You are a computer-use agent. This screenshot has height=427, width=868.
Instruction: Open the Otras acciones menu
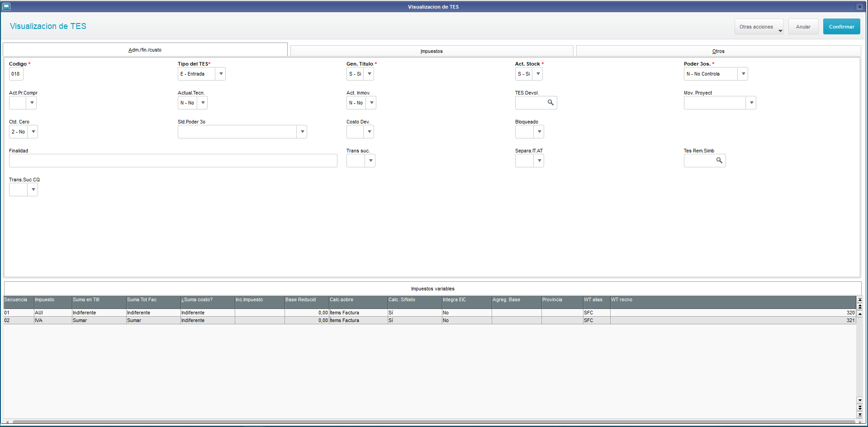click(x=759, y=27)
